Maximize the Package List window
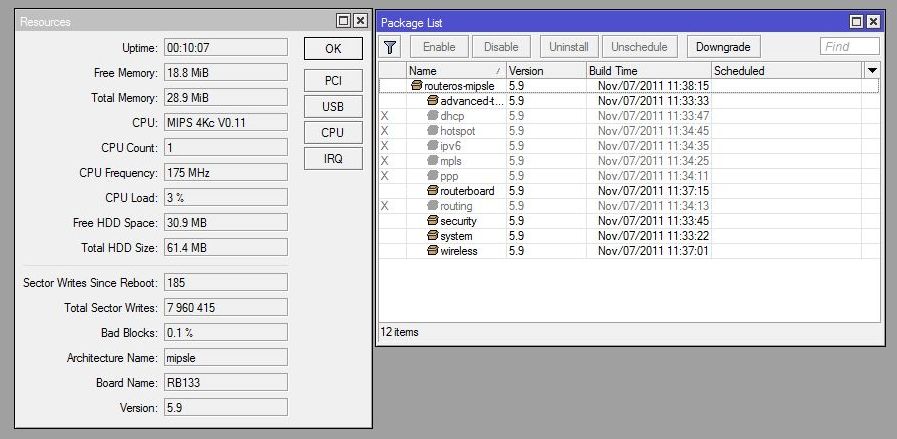Image resolution: width=897 pixels, height=439 pixels. tap(856, 22)
